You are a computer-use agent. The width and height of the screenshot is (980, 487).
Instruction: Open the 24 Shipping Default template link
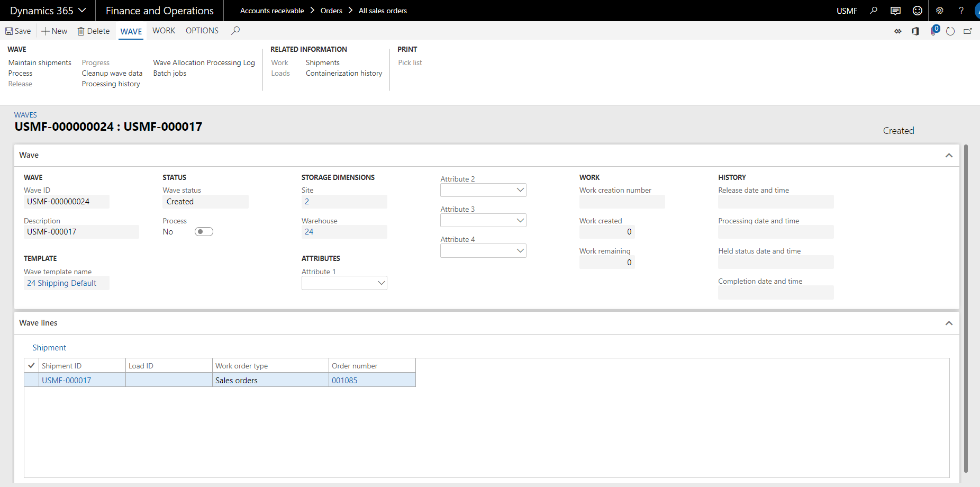62,283
